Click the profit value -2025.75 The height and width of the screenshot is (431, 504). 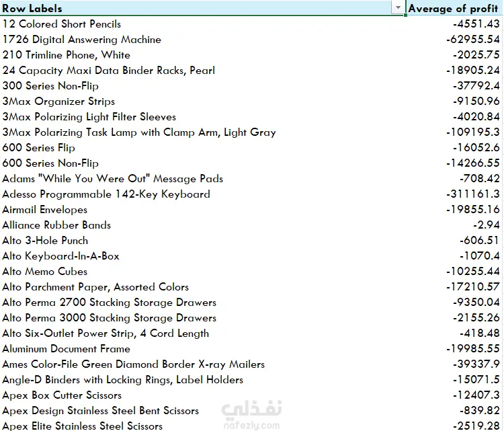(476, 55)
